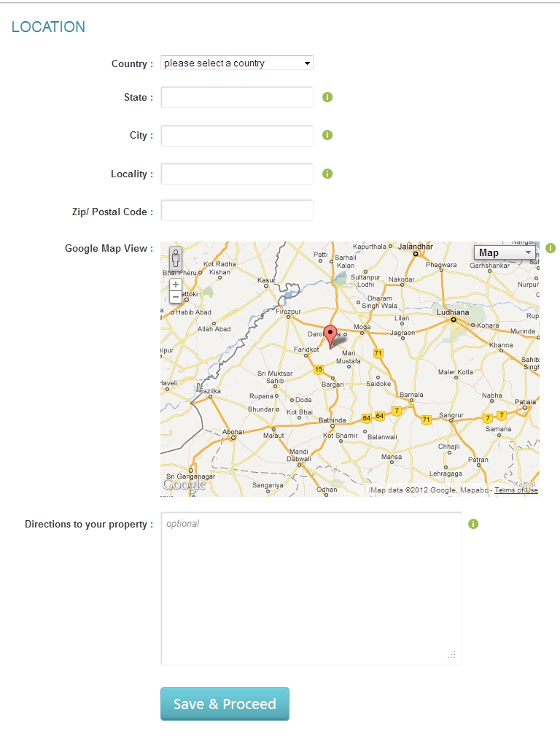Click the Malaut label on map
The height and width of the screenshot is (750, 560).
[x=273, y=436]
